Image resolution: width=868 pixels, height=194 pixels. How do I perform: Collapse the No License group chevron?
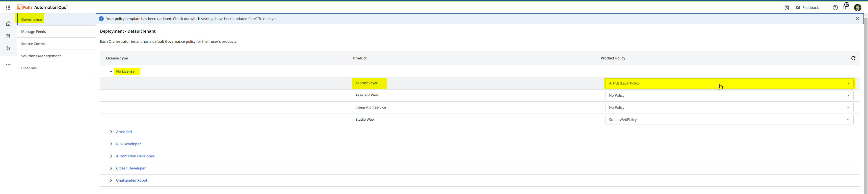[x=111, y=72]
